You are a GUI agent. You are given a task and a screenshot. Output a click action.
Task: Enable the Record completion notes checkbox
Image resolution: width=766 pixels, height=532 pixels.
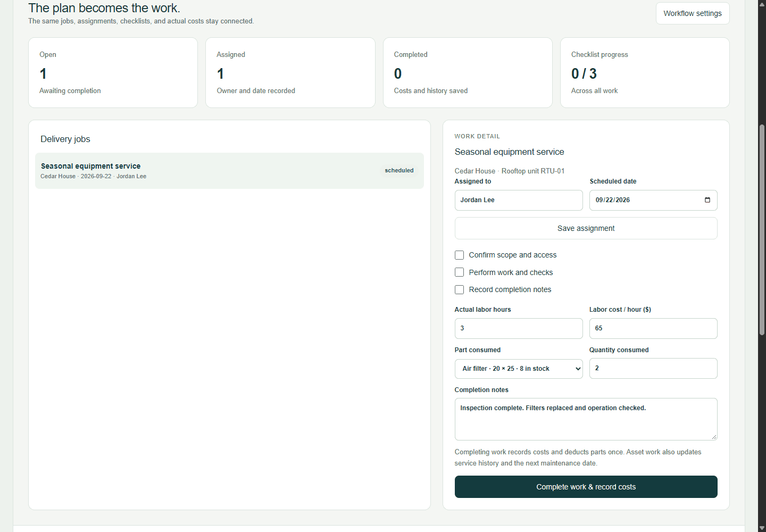pyautogui.click(x=459, y=290)
